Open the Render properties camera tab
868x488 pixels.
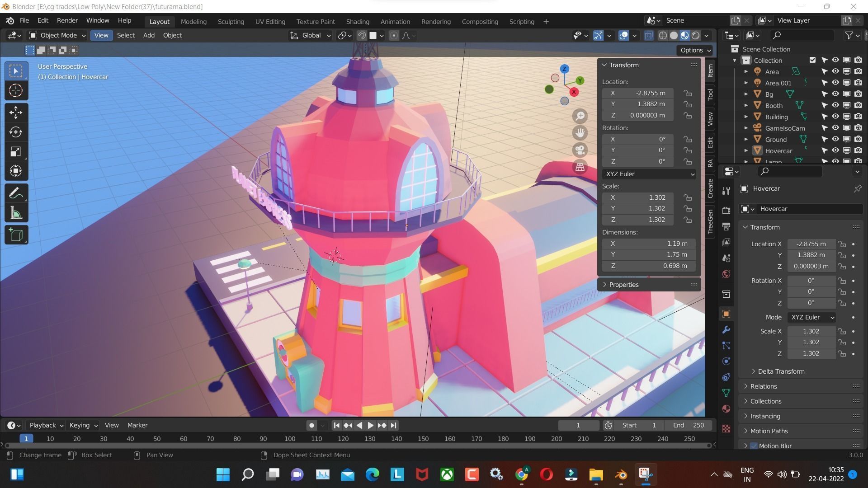[726, 211]
